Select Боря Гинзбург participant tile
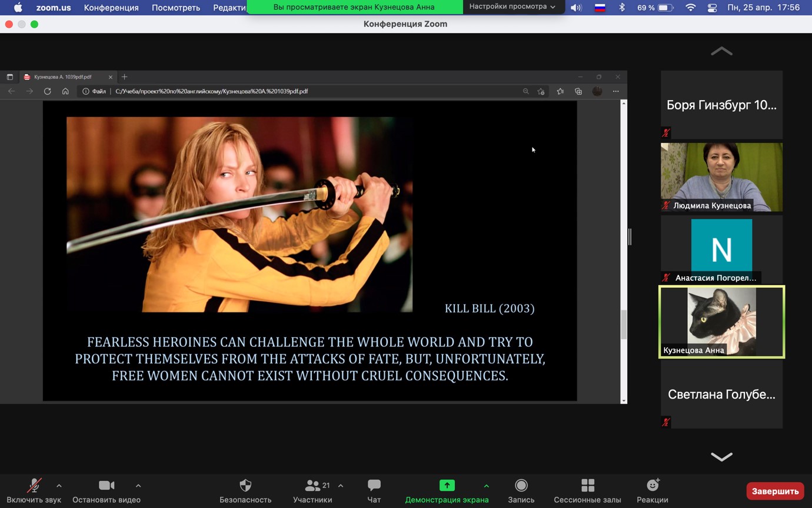 [x=721, y=105]
